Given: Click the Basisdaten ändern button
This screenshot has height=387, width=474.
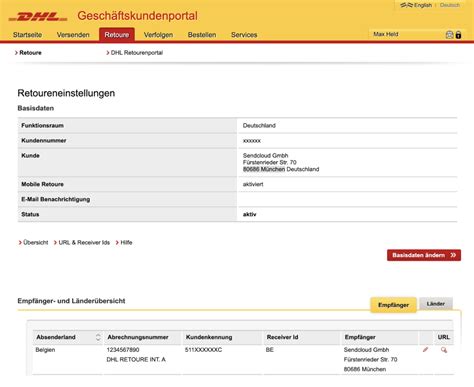Looking at the screenshot, I should click(424, 255).
